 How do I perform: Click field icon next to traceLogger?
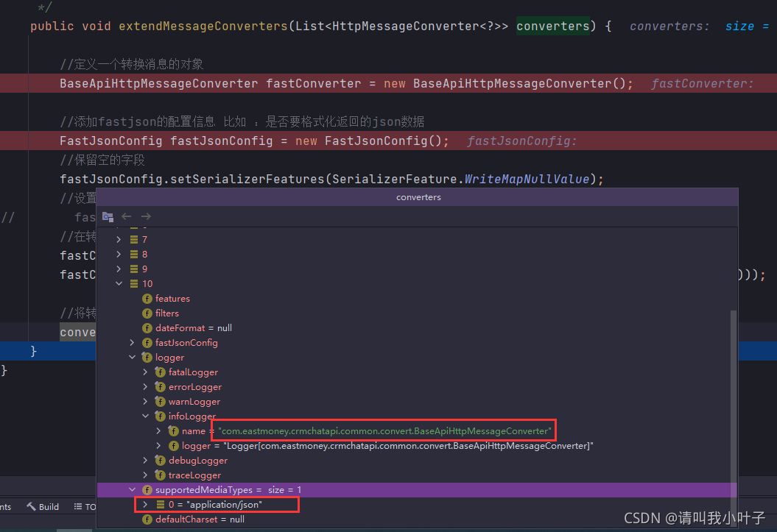pyautogui.click(x=160, y=475)
